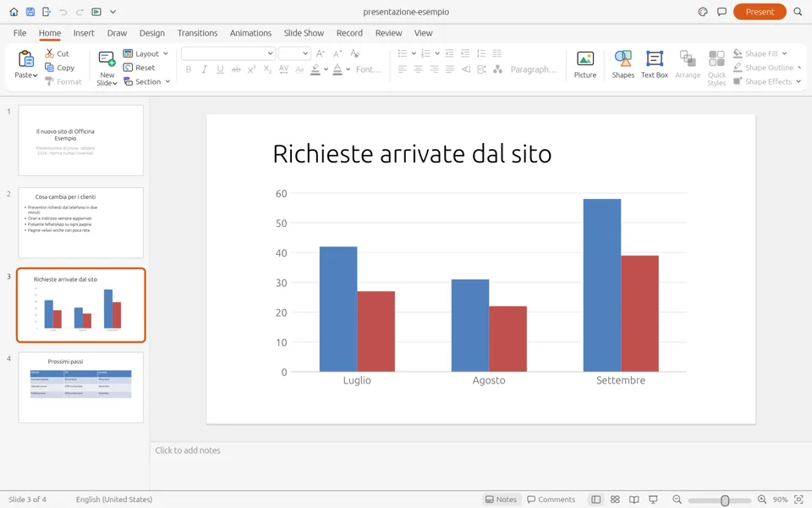The image size is (812, 508).
Task: Click the text highlight color swatch
Action: click(315, 69)
